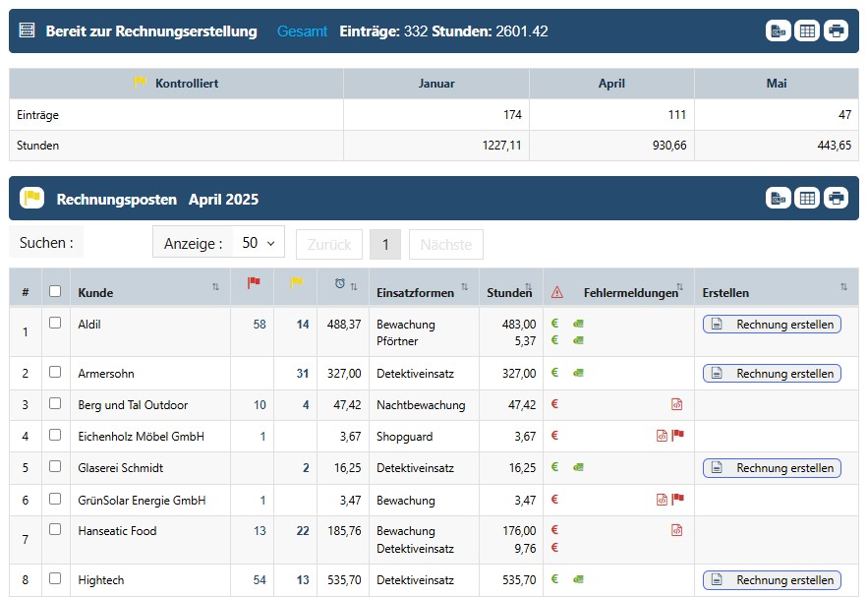Click the print icon in the Rechnungsposten header
The height and width of the screenshot is (597, 868).
(x=836, y=199)
